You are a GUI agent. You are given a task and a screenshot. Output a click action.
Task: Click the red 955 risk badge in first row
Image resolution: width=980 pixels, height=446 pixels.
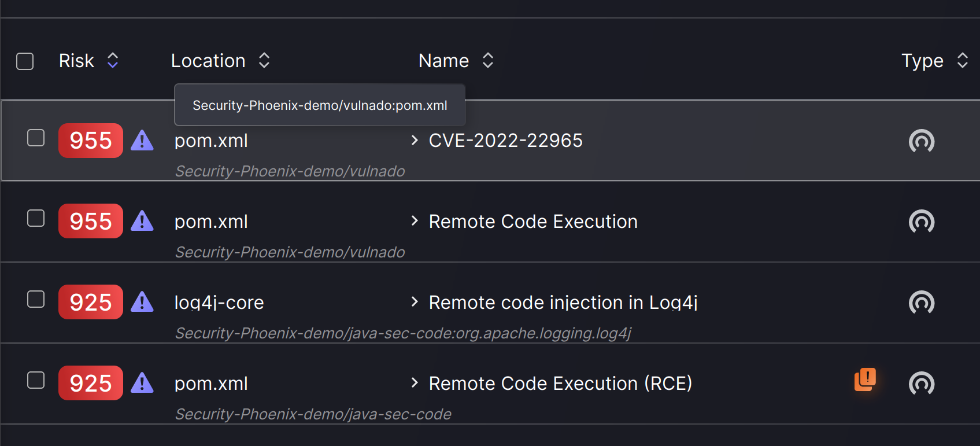tap(91, 141)
